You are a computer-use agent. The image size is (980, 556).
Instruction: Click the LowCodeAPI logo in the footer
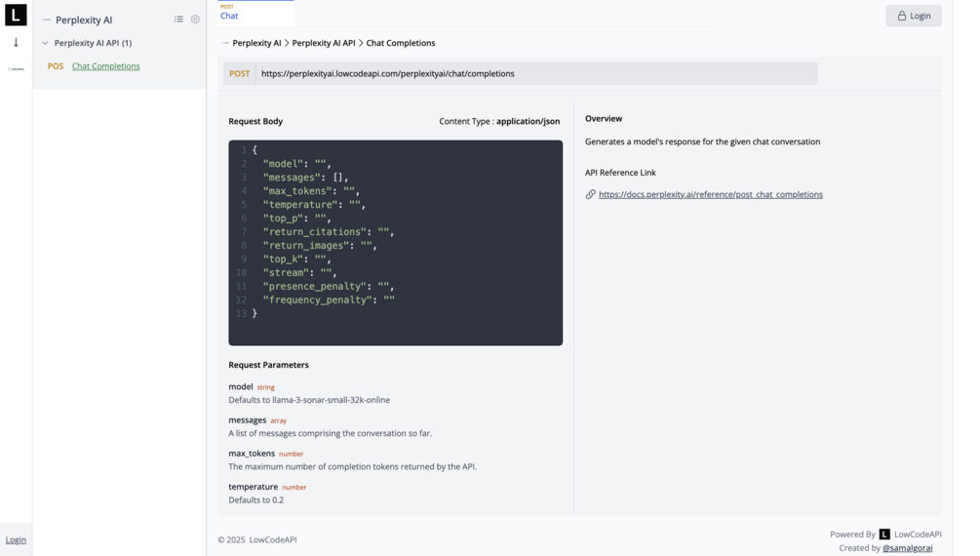[x=884, y=535]
